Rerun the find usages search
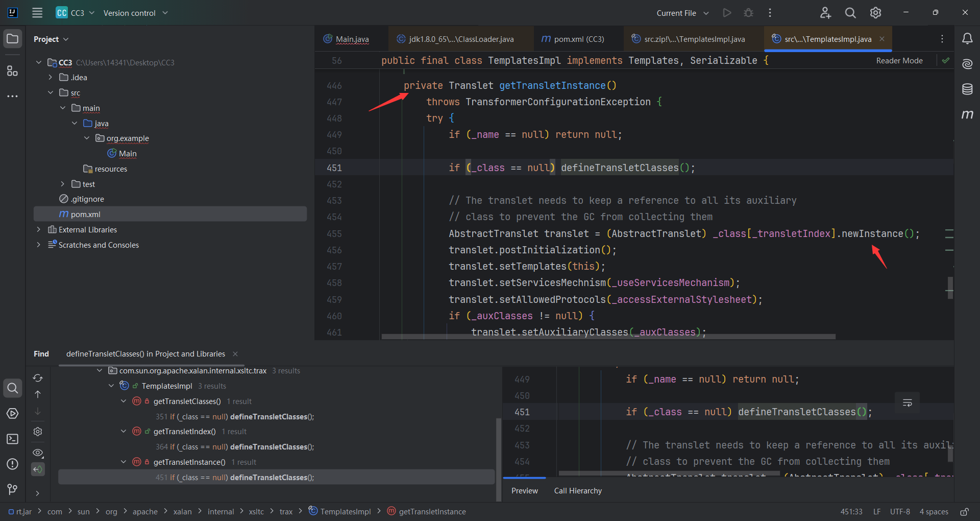 [38, 378]
